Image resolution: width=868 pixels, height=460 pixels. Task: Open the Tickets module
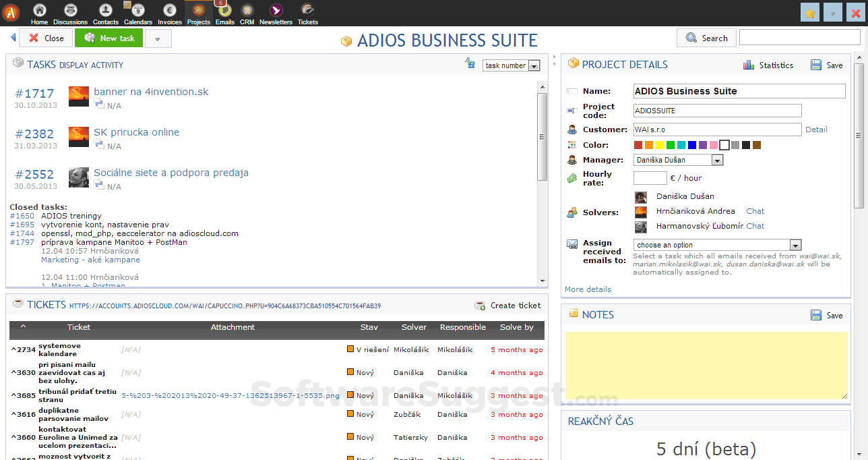pyautogui.click(x=308, y=13)
